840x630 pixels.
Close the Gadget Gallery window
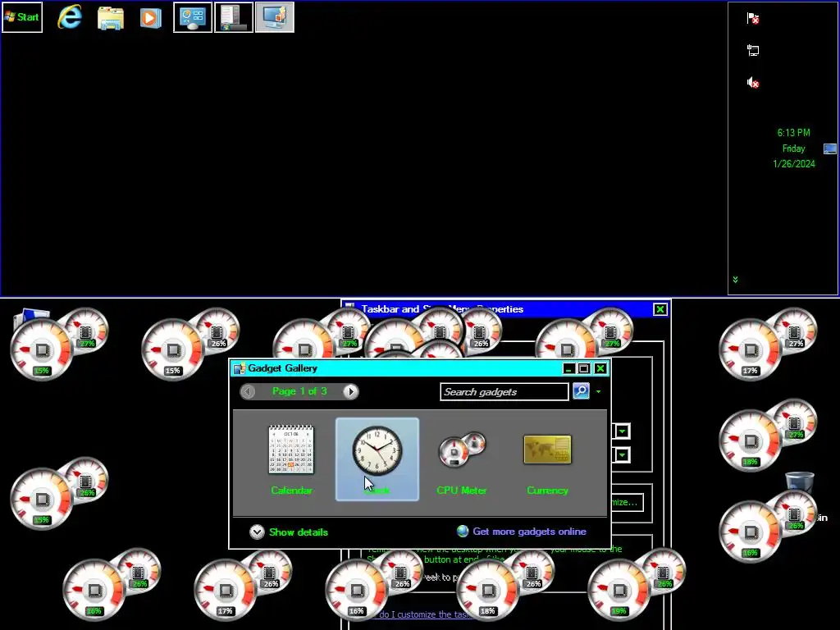click(x=600, y=368)
